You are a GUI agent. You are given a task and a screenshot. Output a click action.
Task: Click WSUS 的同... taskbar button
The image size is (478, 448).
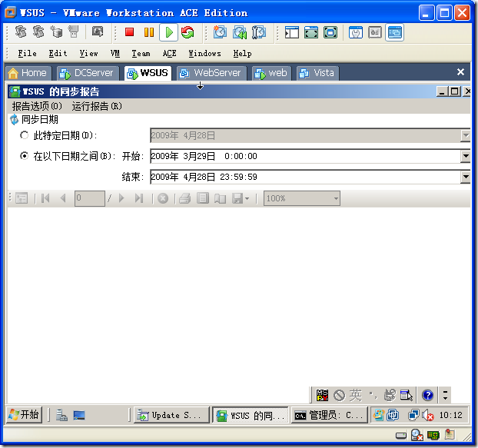point(251,415)
